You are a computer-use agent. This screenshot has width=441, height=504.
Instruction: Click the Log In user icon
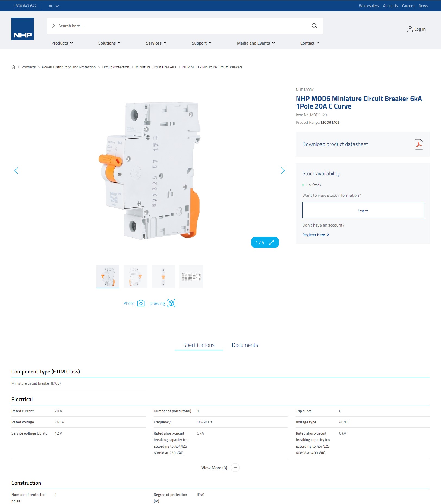coord(410,29)
